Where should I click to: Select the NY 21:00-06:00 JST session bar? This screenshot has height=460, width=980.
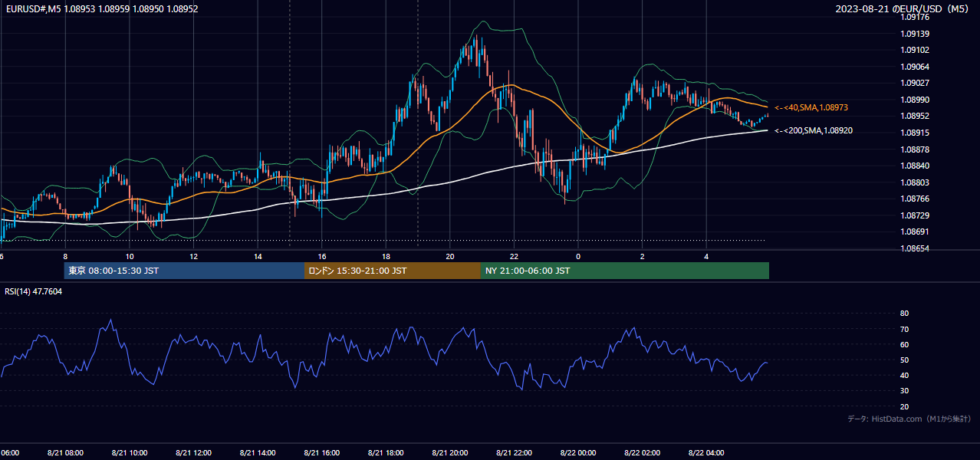coord(625,271)
